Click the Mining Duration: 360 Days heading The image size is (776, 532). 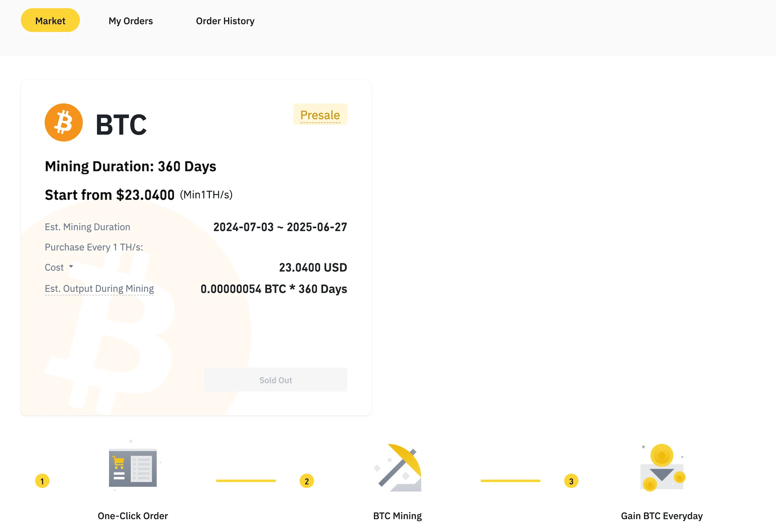click(130, 166)
